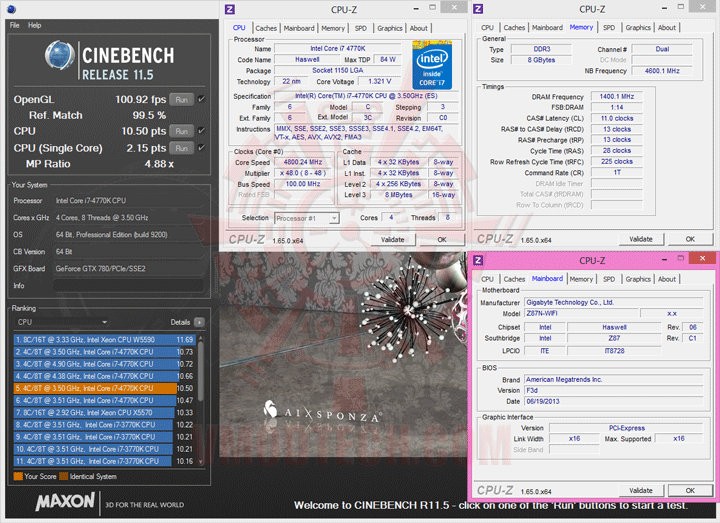Click Validate in the CPU-Z Mainboard window
The height and width of the screenshot is (523, 720).
coord(641,490)
